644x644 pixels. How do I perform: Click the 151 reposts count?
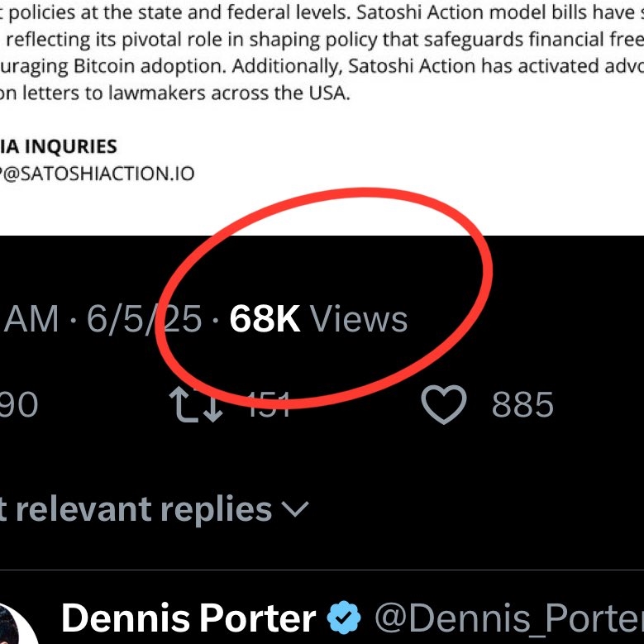click(x=270, y=405)
